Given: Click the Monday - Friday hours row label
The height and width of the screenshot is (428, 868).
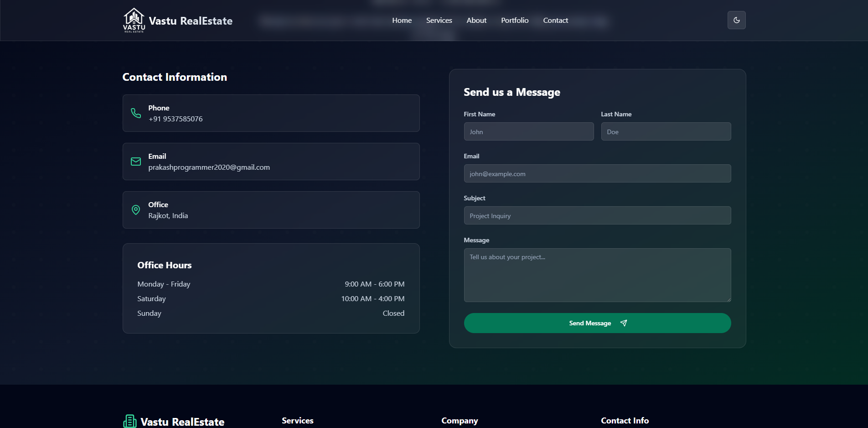Looking at the screenshot, I should [164, 284].
